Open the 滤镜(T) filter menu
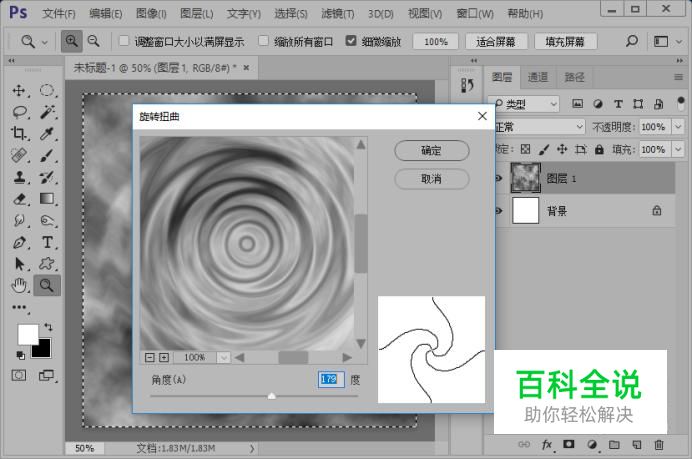Image resolution: width=692 pixels, height=459 pixels. tap(338, 14)
